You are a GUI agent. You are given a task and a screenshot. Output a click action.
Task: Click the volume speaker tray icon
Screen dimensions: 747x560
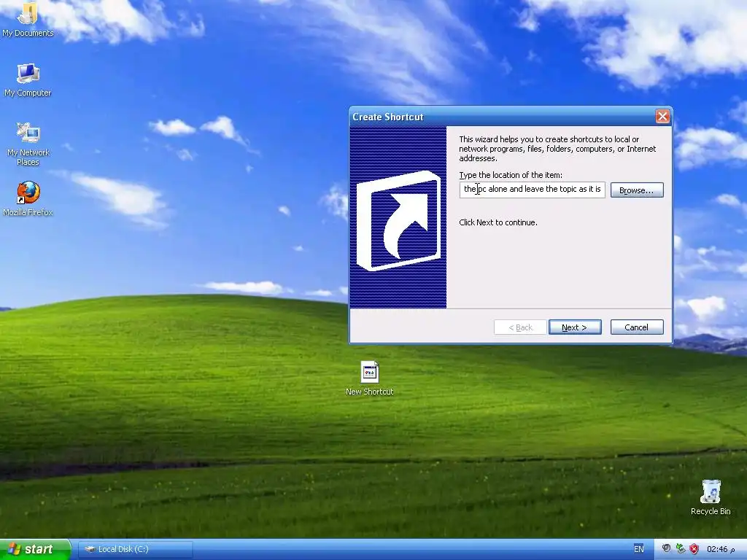pyautogui.click(x=667, y=548)
